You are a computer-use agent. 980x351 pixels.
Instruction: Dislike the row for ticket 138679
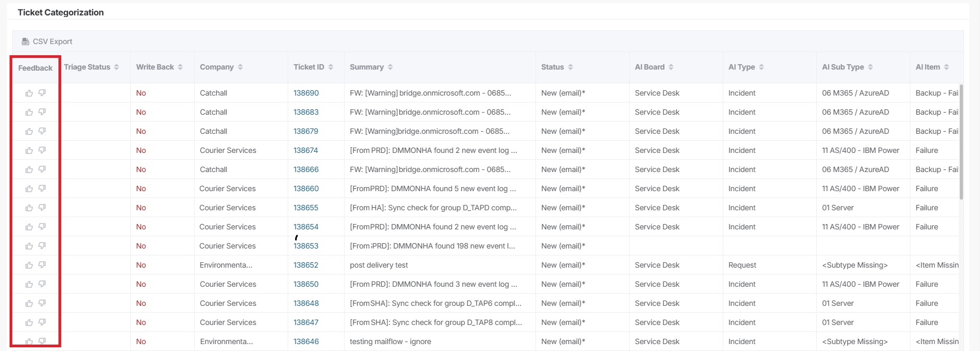(42, 131)
